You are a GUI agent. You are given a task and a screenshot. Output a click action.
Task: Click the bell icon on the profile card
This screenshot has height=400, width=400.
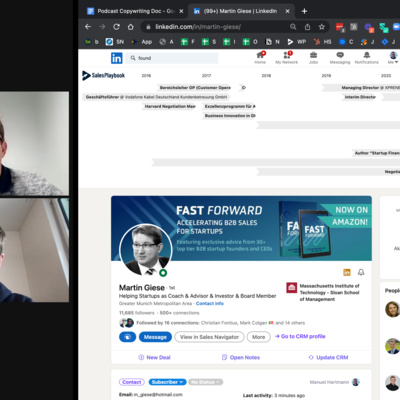pyautogui.click(x=361, y=272)
